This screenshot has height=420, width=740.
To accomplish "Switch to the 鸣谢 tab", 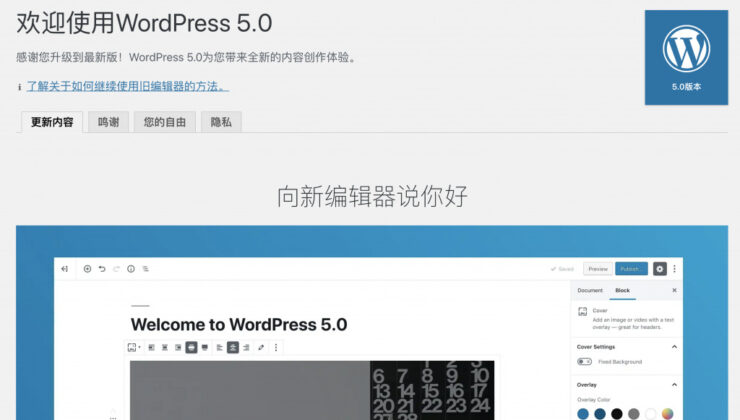I will (x=109, y=122).
